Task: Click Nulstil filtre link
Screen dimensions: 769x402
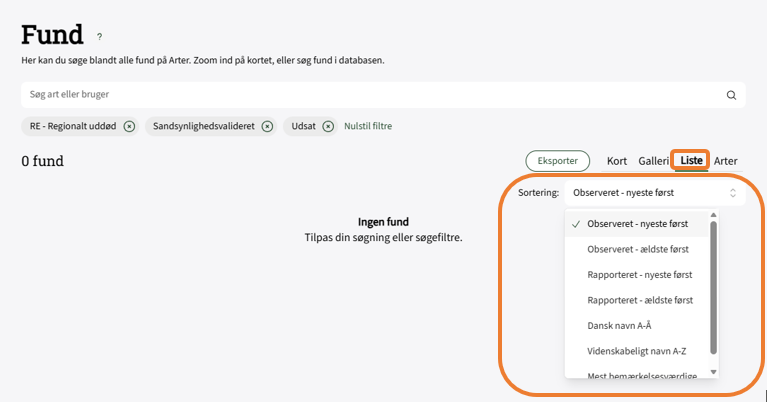Action: point(368,126)
